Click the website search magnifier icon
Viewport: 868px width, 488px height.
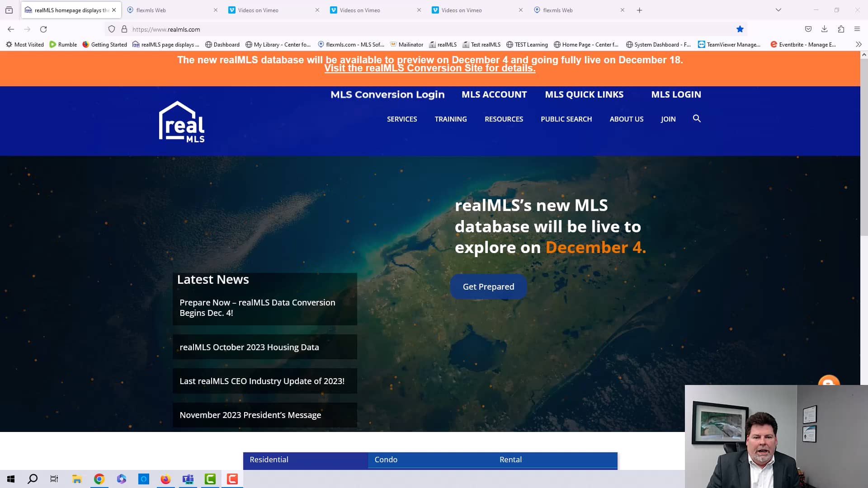(697, 118)
